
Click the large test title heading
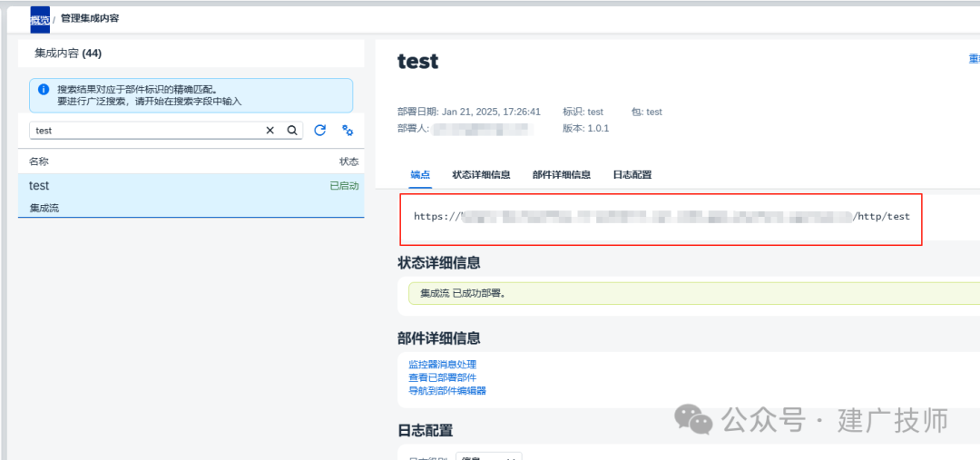tap(417, 62)
